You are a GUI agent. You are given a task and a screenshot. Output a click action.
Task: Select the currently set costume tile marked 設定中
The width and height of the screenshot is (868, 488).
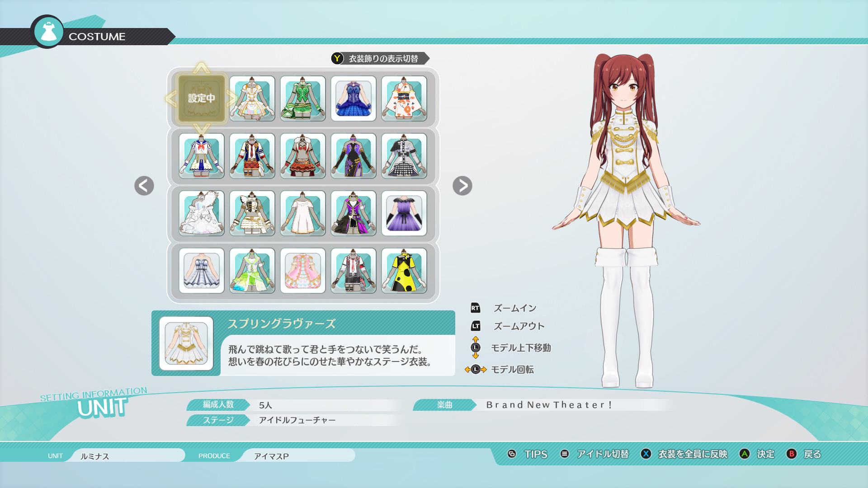tap(202, 99)
